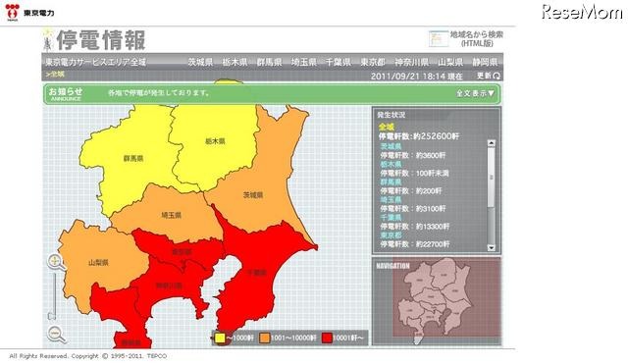Click 約22700軒 value in status list
Image resolution: width=628 pixels, height=364 pixels.
(x=433, y=244)
